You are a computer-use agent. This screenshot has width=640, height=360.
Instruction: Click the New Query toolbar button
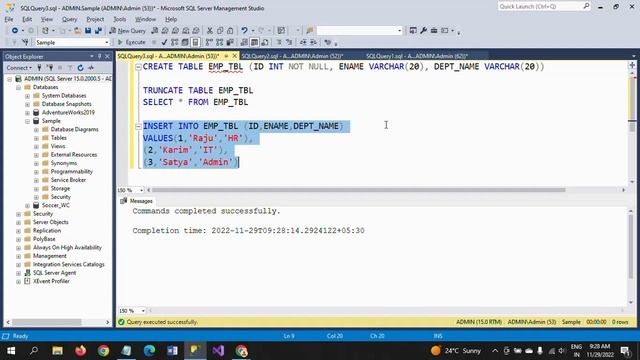127,31
